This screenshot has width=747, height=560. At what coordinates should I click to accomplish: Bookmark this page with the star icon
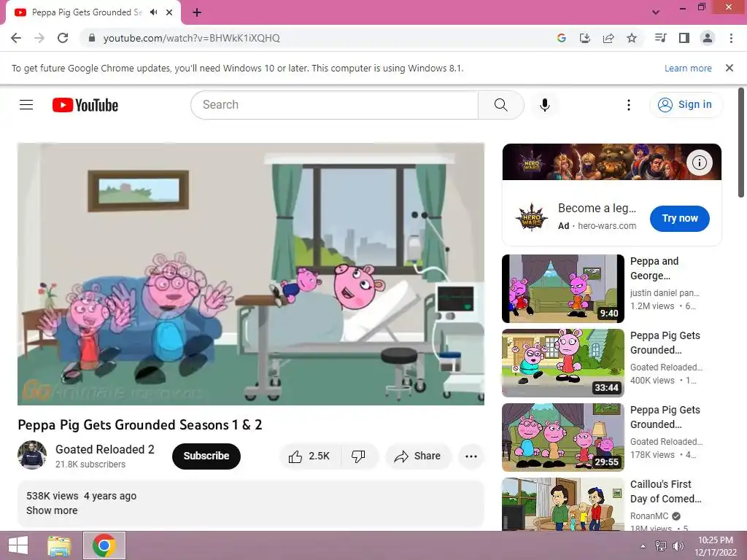[632, 38]
